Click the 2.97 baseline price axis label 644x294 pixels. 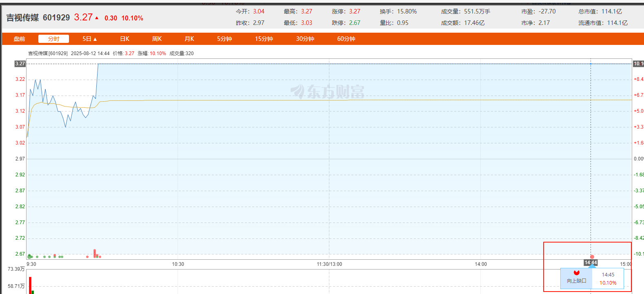pyautogui.click(x=20, y=159)
